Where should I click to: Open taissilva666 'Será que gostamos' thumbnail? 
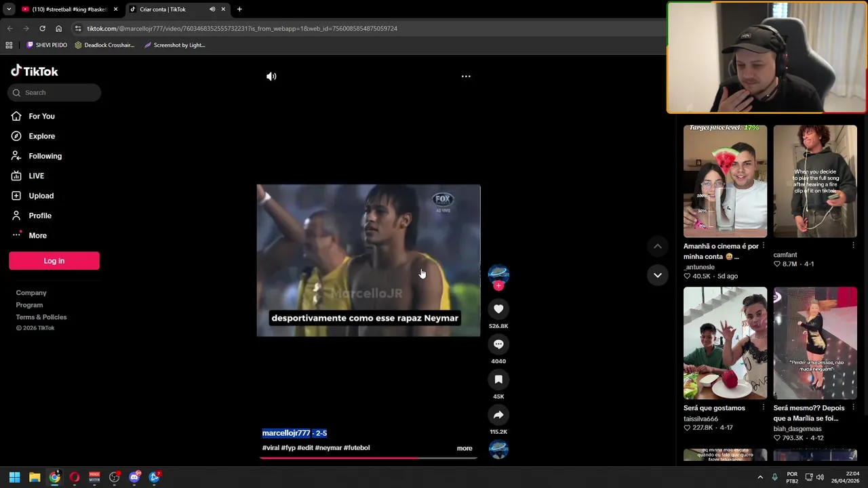725,343
